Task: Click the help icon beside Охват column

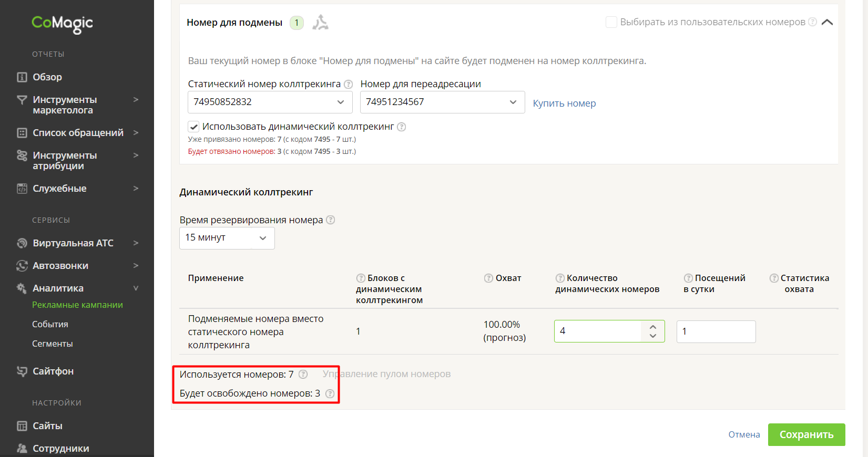Action: point(488,278)
